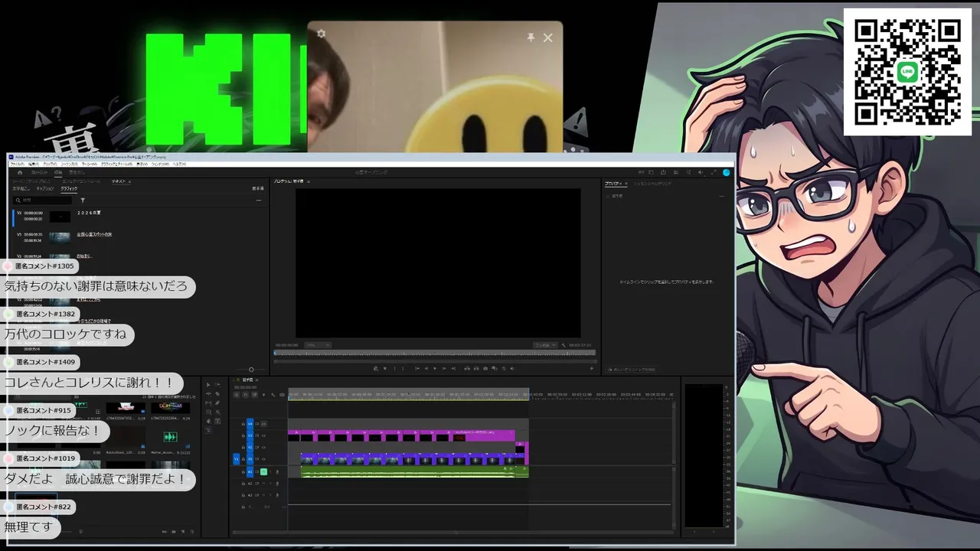Open the Text panel menu
This screenshot has height=551, width=980.
pos(129,181)
